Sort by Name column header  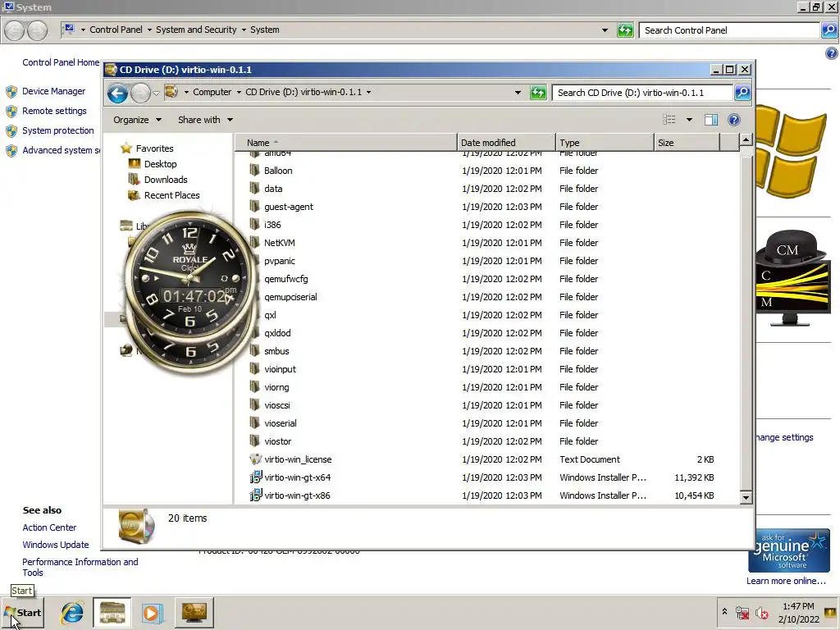point(346,143)
